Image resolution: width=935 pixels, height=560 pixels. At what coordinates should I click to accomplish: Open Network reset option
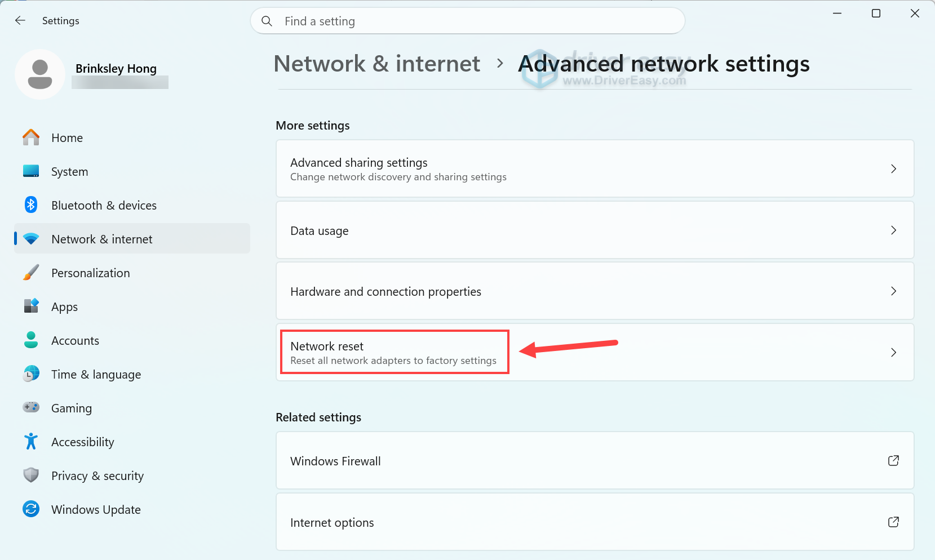pyautogui.click(x=595, y=352)
